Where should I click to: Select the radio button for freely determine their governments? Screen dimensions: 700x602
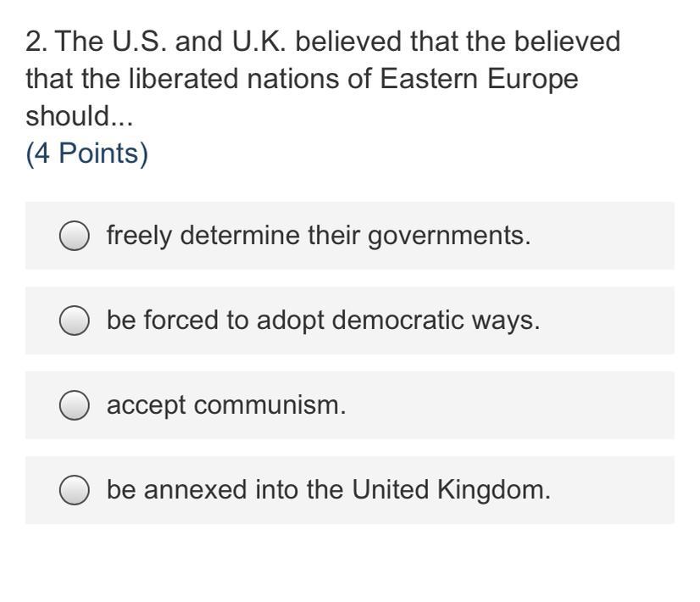tap(74, 236)
